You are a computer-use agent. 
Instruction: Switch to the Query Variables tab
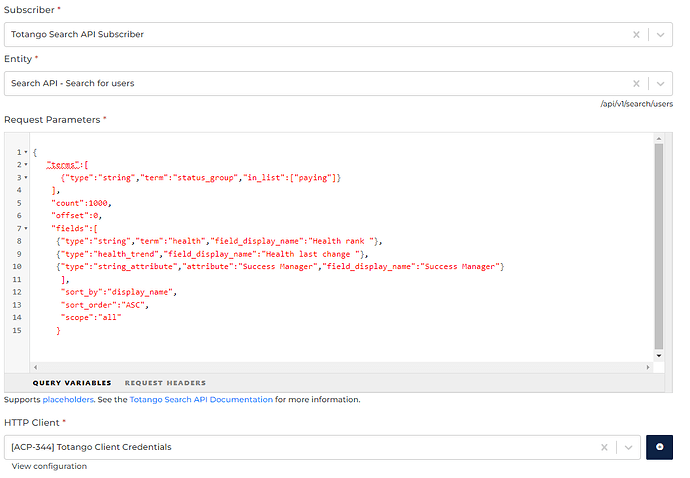point(72,383)
